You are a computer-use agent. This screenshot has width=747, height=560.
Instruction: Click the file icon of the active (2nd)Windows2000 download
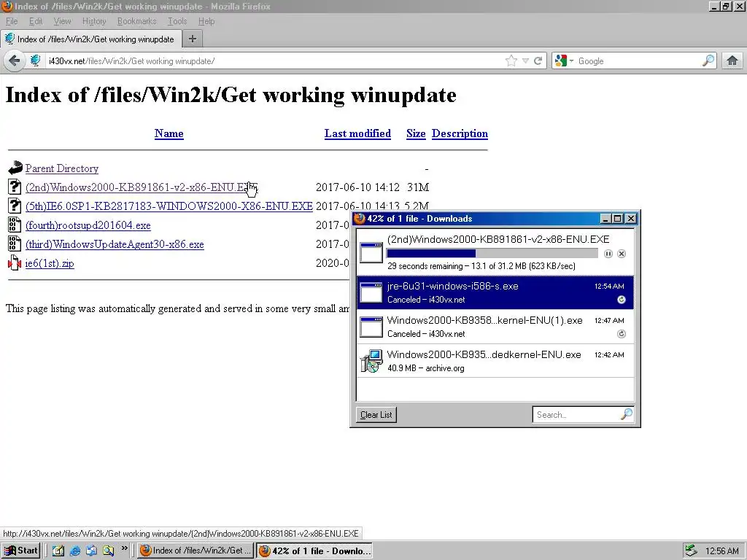[x=371, y=252]
